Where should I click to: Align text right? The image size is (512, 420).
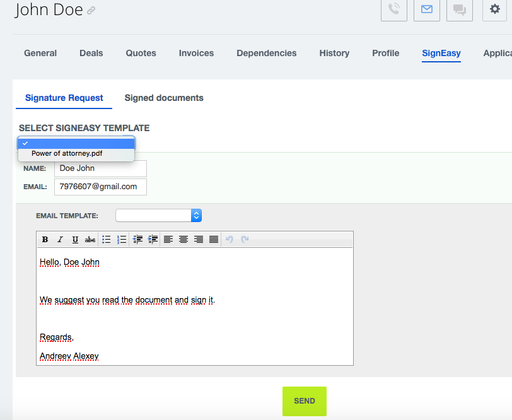click(199, 240)
